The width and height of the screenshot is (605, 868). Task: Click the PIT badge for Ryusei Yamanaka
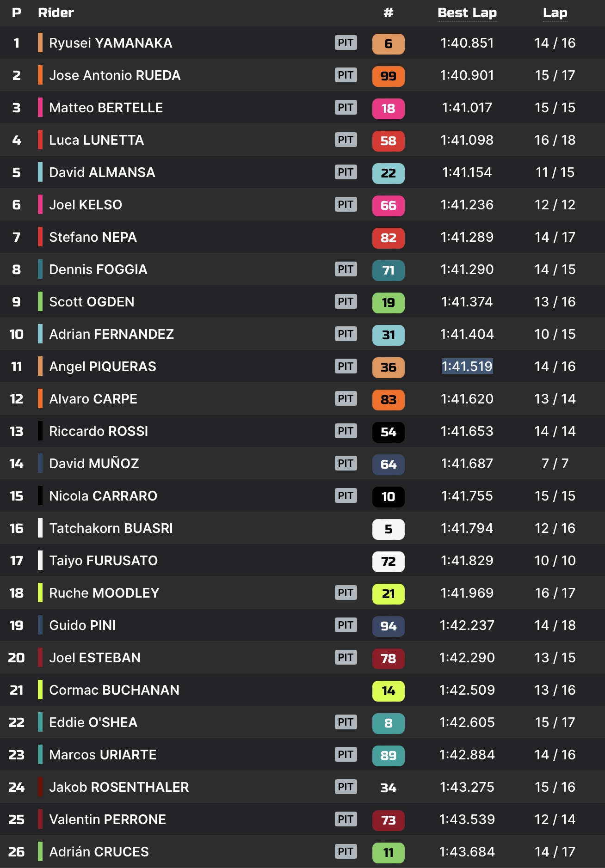click(346, 43)
